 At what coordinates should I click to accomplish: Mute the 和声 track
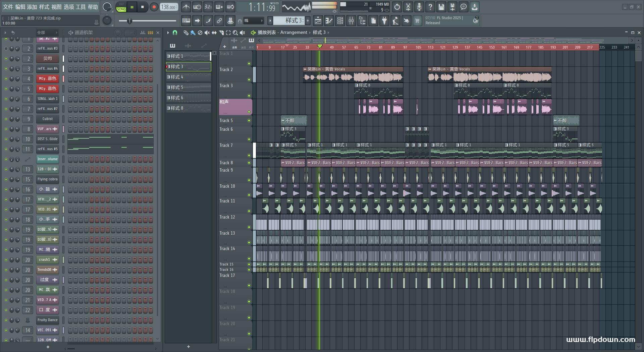click(x=249, y=112)
